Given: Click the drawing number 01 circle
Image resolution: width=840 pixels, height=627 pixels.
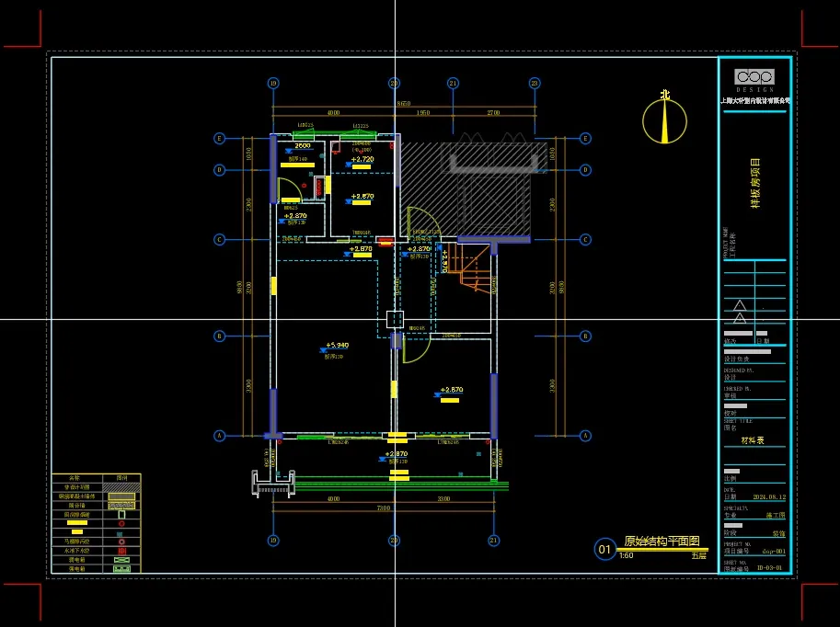Looking at the screenshot, I should click(604, 549).
